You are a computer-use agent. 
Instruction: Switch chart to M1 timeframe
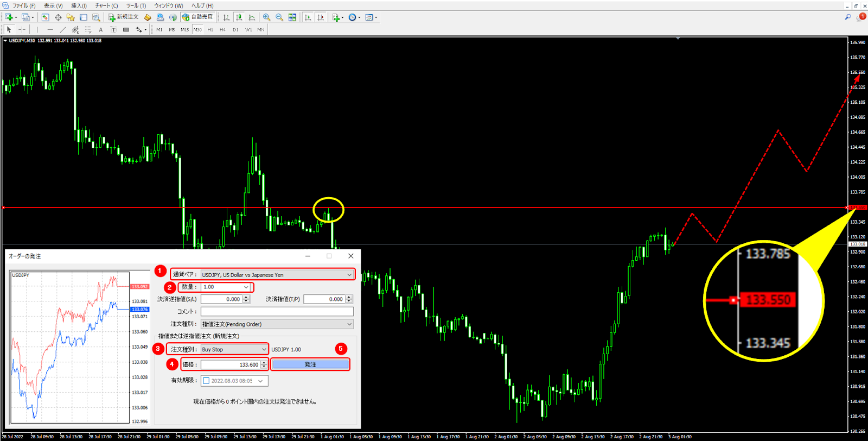[159, 29]
